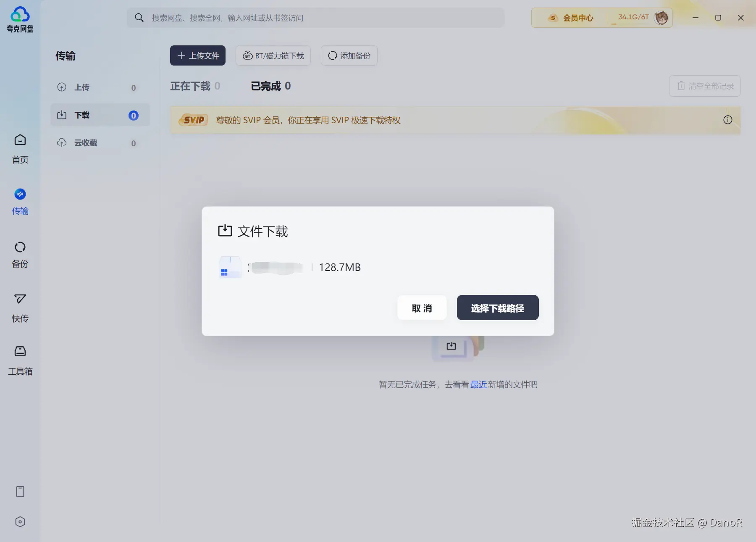Select the 传输 sidebar icon
Viewport: 756px width, 542px height.
point(20,202)
